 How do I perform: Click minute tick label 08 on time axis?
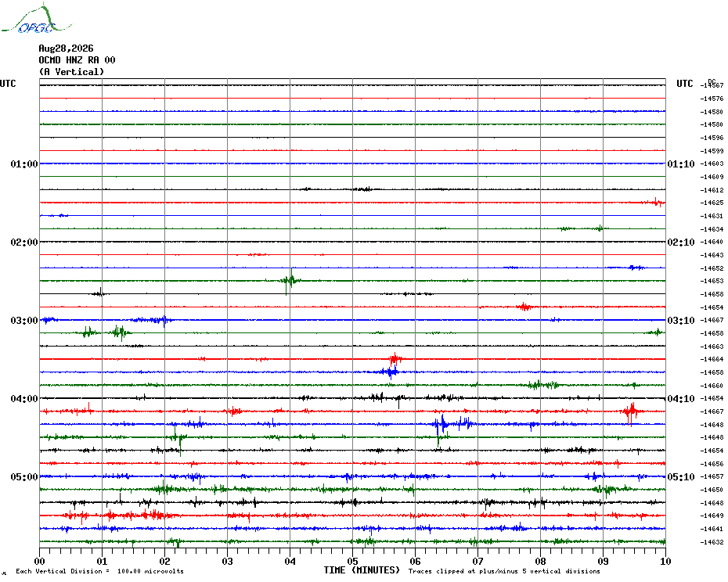pyautogui.click(x=540, y=561)
